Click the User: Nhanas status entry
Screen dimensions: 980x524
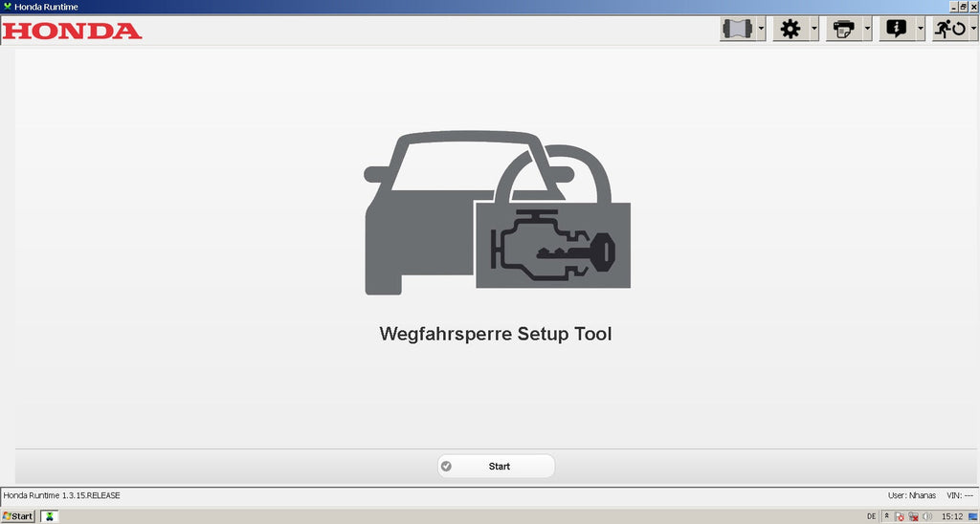tap(912, 495)
